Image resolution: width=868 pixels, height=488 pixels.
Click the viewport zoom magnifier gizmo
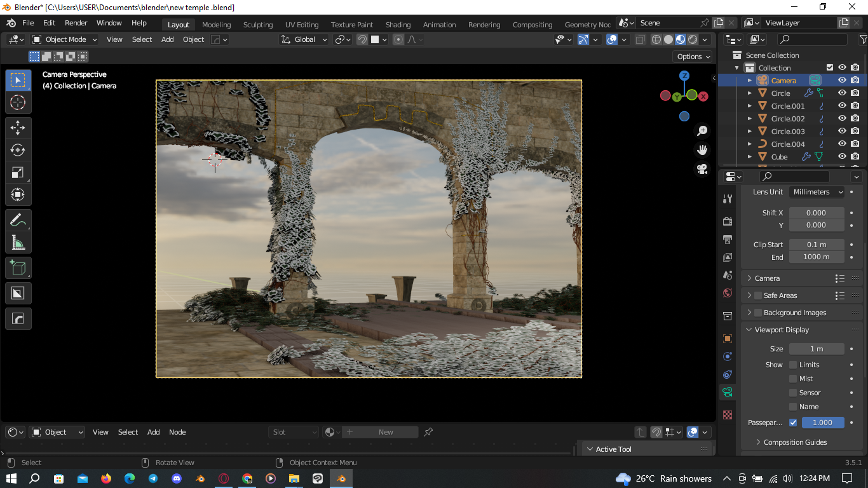tap(702, 131)
